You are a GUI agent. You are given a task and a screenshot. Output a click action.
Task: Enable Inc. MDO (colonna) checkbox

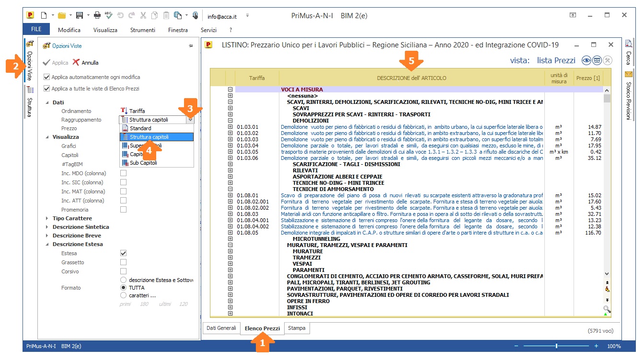pyautogui.click(x=124, y=173)
